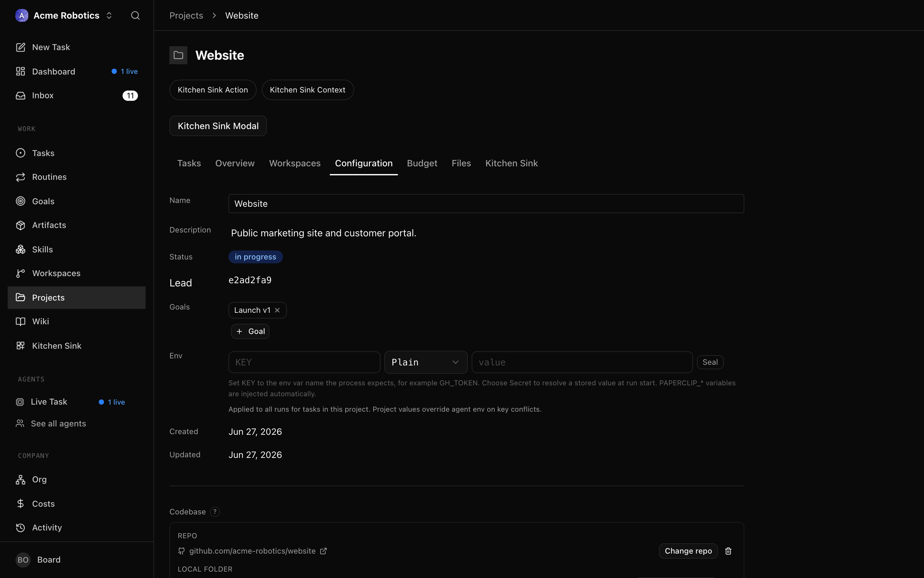Open github.com/acme-robotics/website link

pyautogui.click(x=252, y=551)
